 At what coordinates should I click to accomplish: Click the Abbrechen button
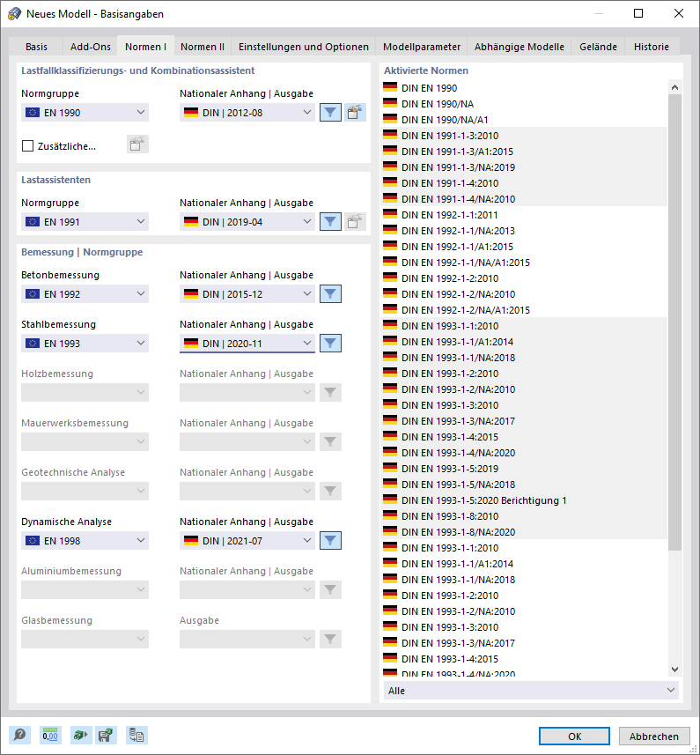tap(654, 736)
